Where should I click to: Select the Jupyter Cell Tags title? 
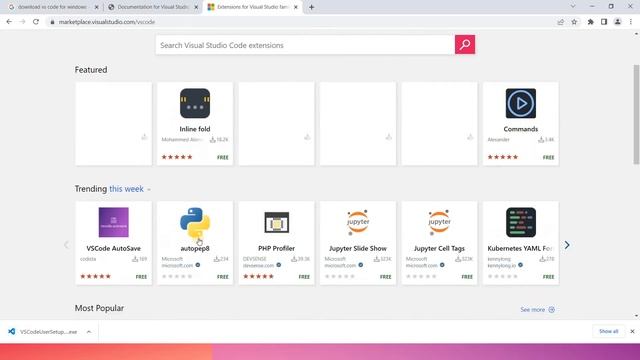[439, 248]
